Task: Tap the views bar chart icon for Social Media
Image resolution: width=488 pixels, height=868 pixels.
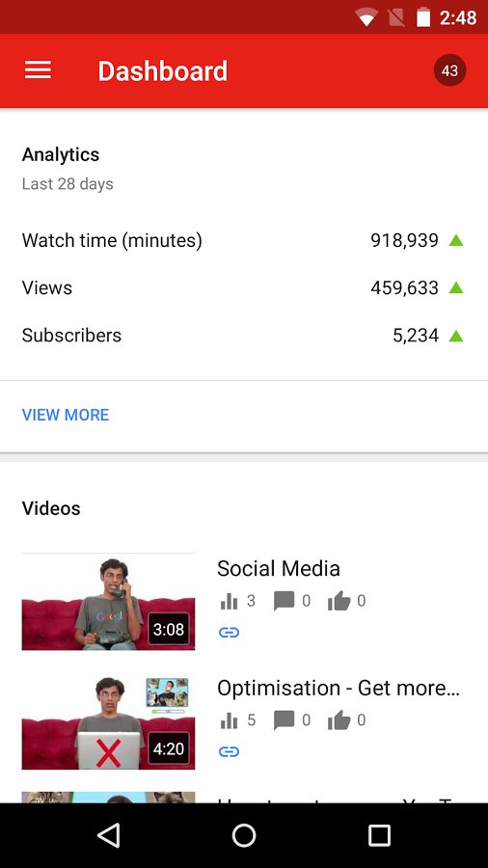Action: 229,601
